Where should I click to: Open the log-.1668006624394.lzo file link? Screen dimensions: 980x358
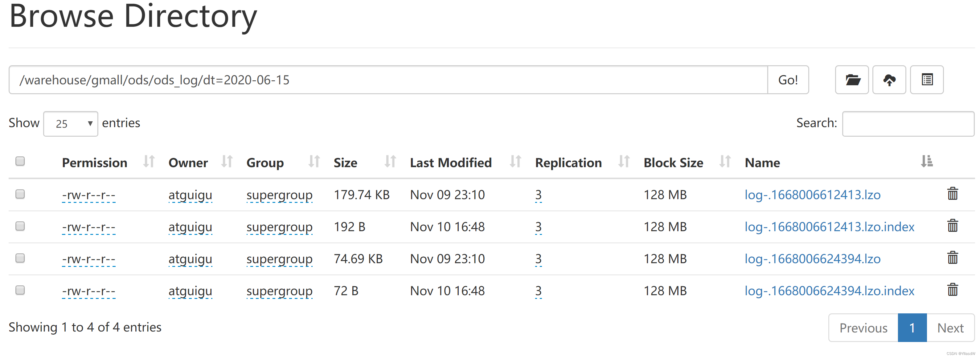[x=812, y=259]
